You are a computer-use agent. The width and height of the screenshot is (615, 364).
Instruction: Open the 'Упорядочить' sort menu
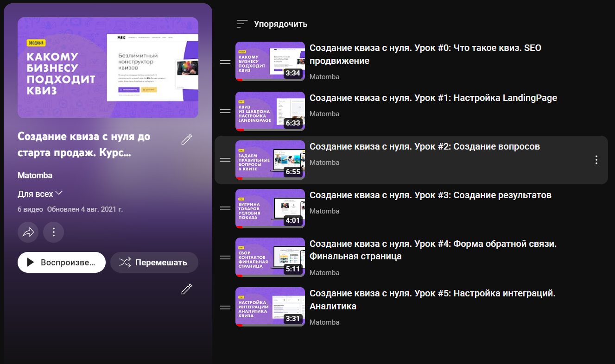(x=272, y=24)
